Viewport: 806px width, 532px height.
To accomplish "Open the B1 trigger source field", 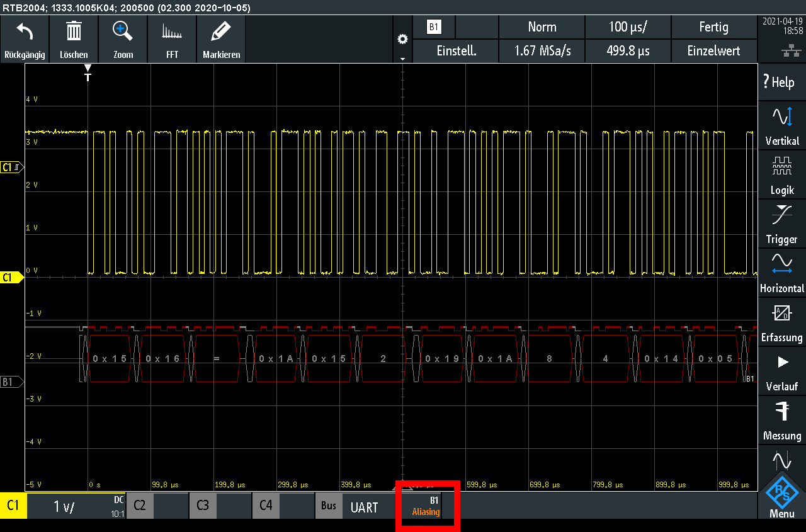I will [433, 27].
